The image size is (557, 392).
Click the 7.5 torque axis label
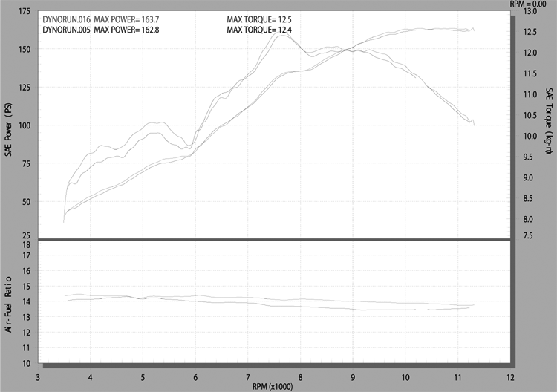[528, 236]
